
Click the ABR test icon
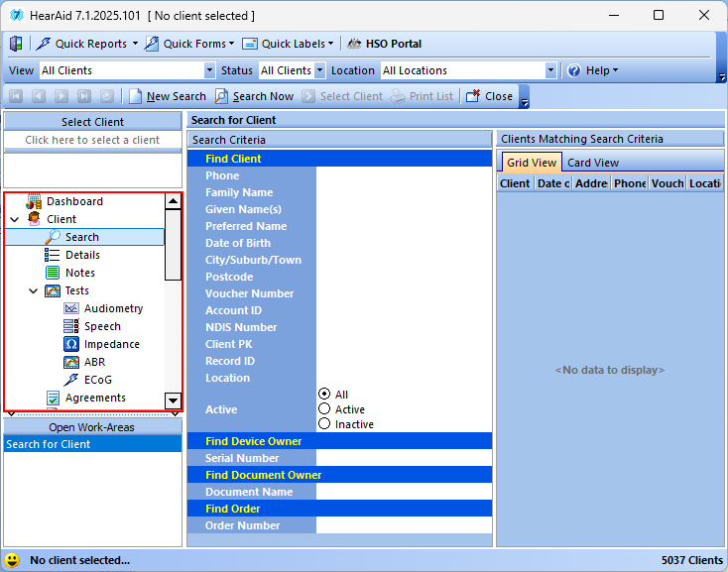click(x=71, y=362)
